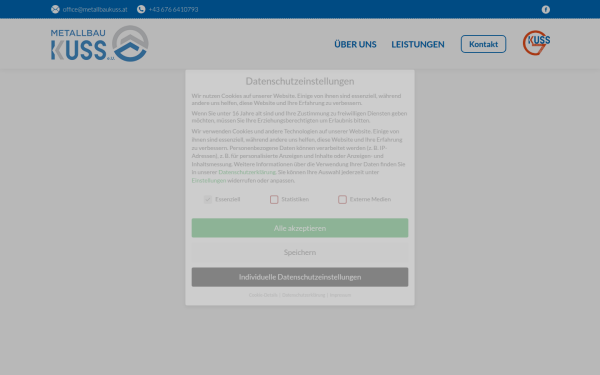The width and height of the screenshot is (600, 375).
Task: Open the Impressum footer link
Action: 340,295
